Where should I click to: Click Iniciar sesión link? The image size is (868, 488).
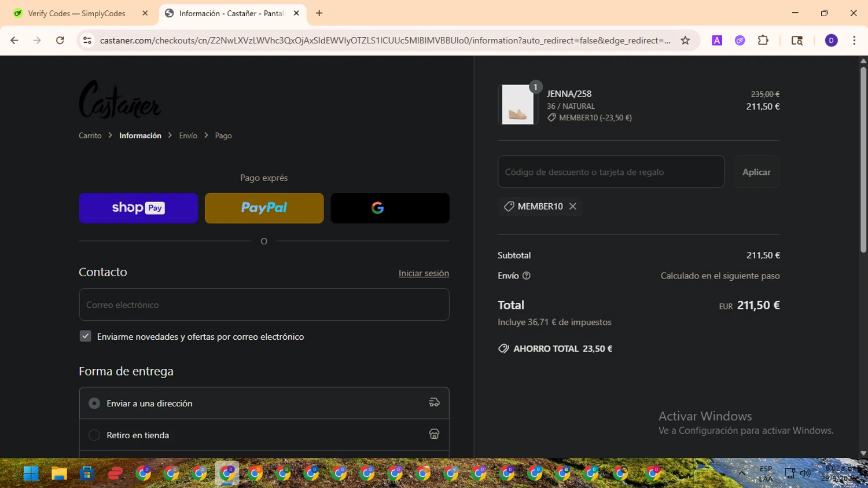pos(424,273)
